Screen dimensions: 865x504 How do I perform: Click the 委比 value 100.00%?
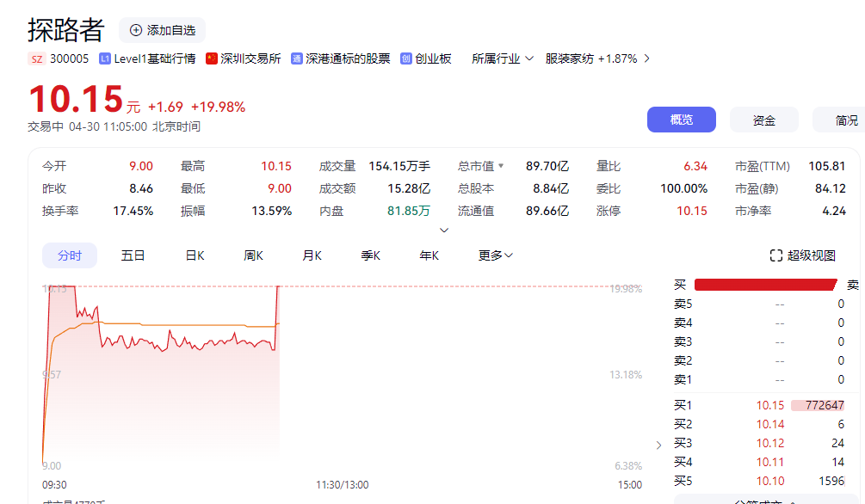click(683, 188)
